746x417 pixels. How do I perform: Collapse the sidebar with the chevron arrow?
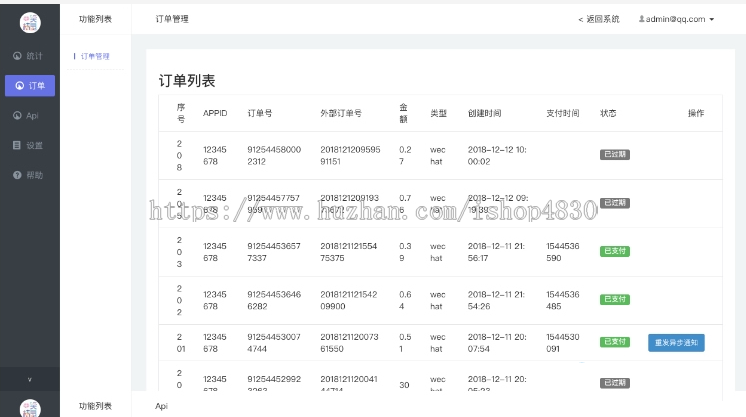click(x=29, y=379)
